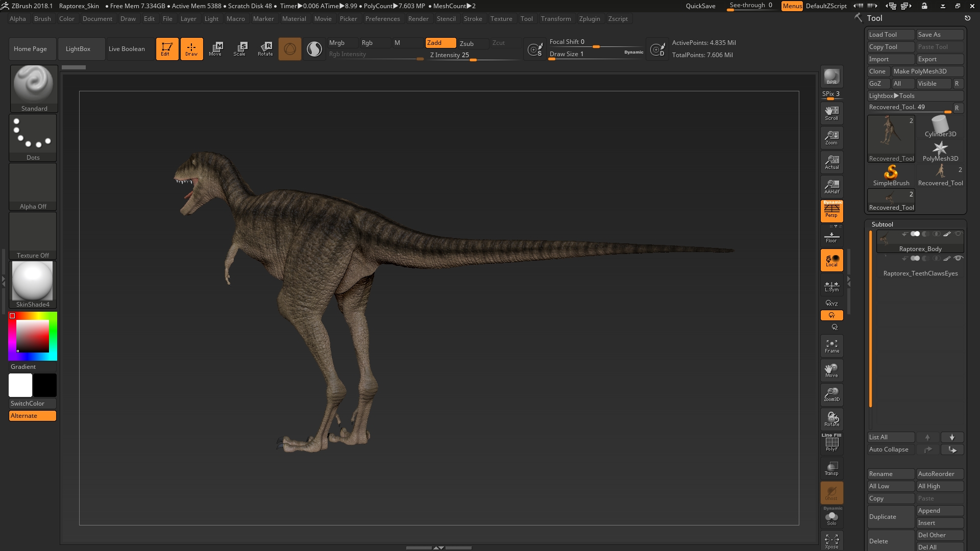Toggle Raptorex_TeethClawsEyes eye visibility
The image size is (980, 551).
click(958, 258)
